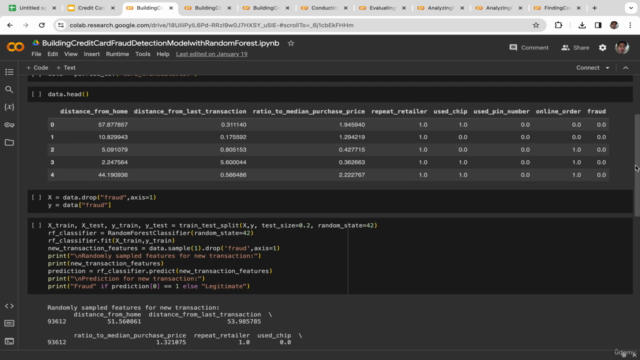This screenshot has height=360, width=640.
Task: Open the terminal icon at bottom left
Action: 9,341
